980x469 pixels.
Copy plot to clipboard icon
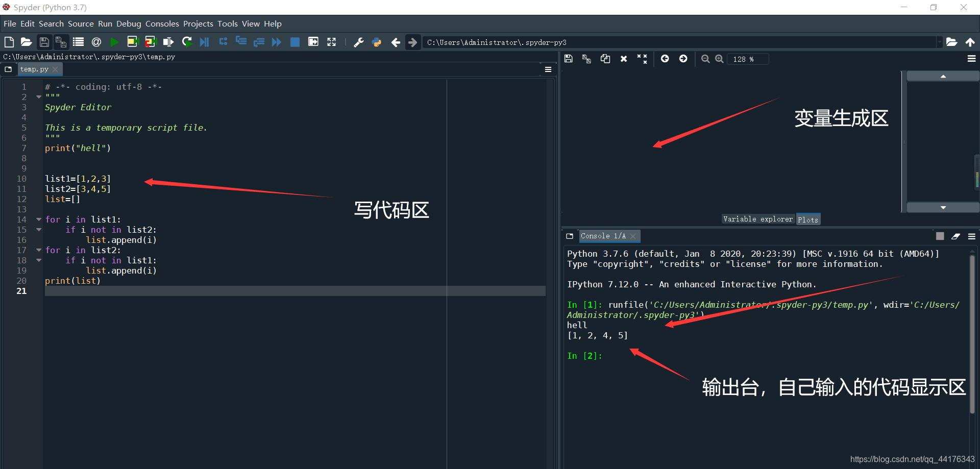point(605,59)
